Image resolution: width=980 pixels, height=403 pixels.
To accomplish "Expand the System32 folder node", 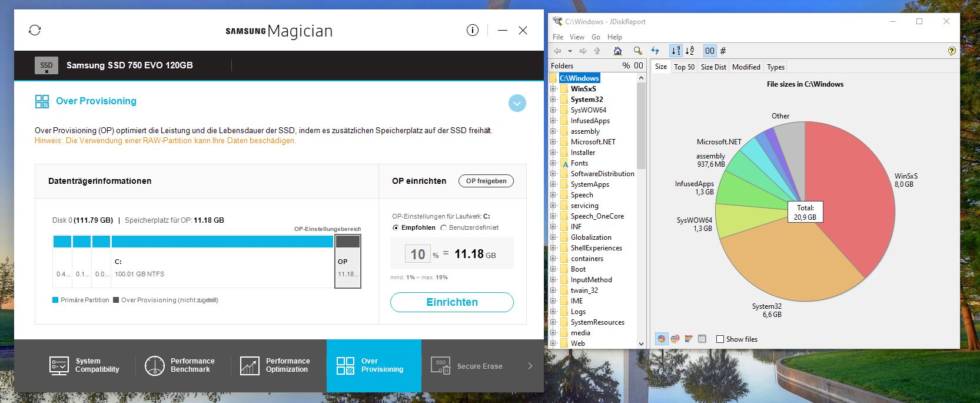I will (x=553, y=100).
